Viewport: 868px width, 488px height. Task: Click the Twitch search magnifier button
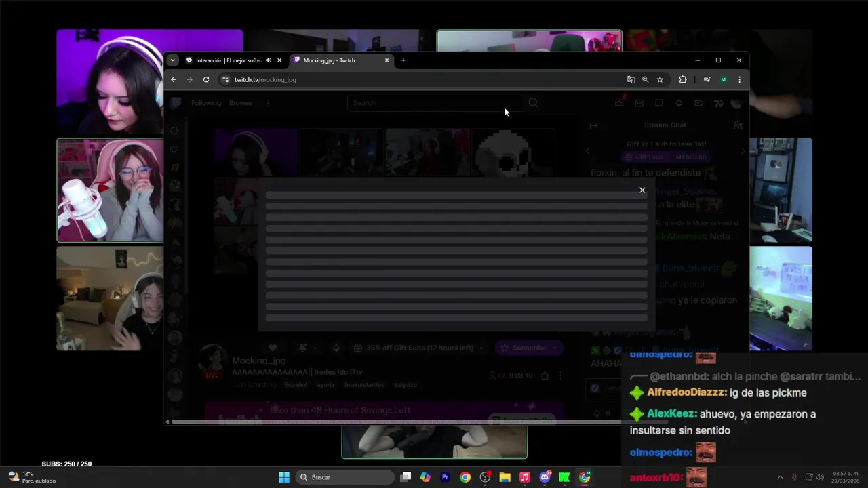534,103
